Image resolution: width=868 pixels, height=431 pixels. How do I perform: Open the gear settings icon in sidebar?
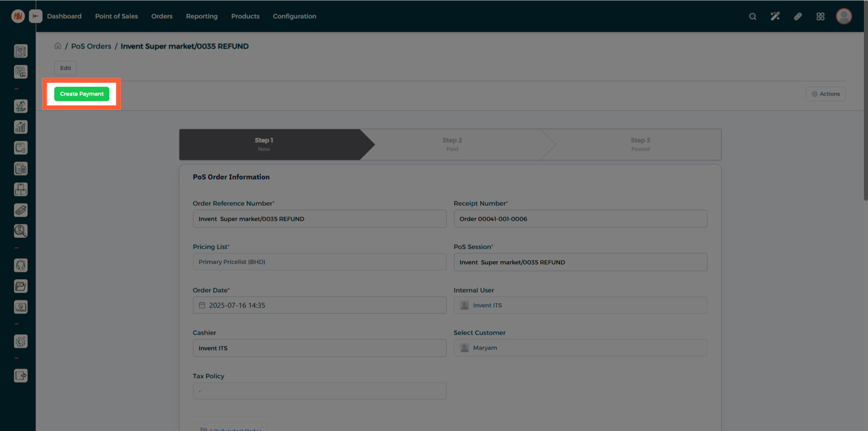[x=21, y=342]
